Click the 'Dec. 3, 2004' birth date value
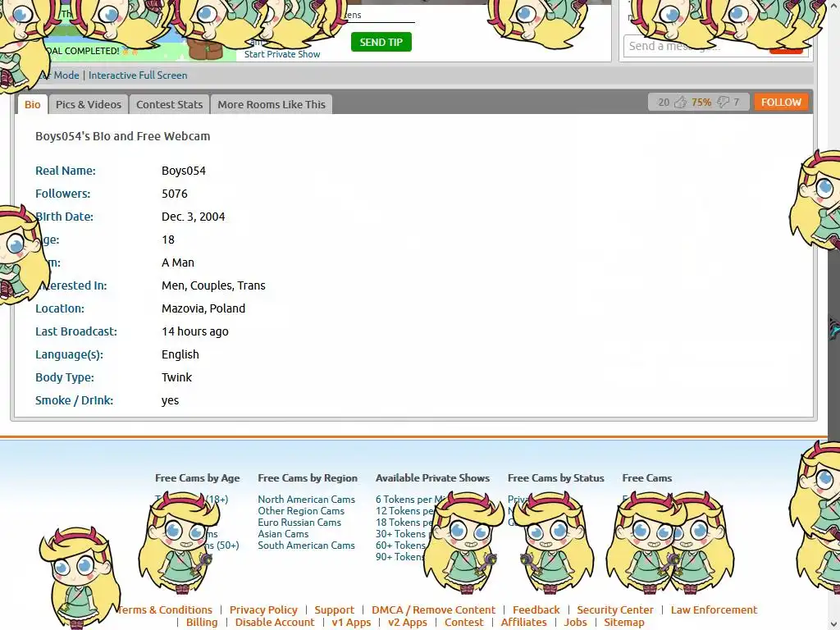The width and height of the screenshot is (840, 630). point(194,217)
